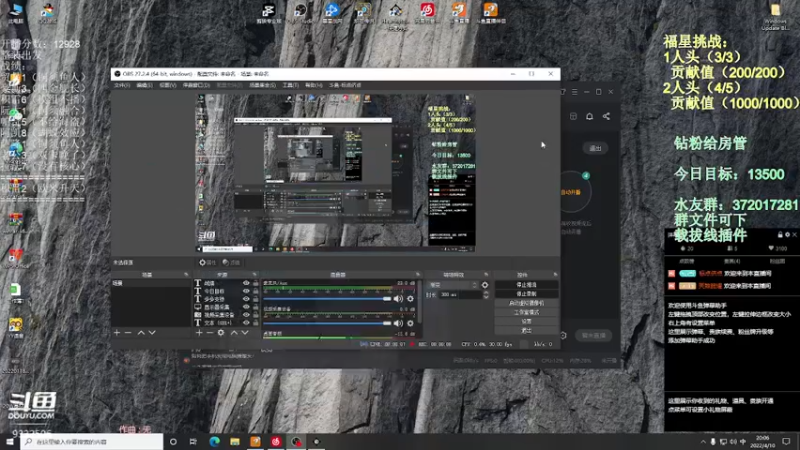This screenshot has width=800, height=450.
Task: Open File Explorer from the taskbar
Action: point(235,441)
